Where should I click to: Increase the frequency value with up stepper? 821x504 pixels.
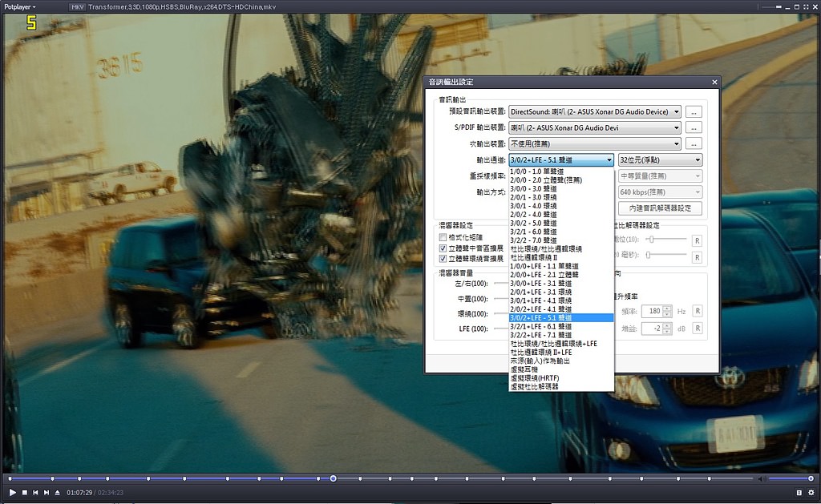pos(667,308)
